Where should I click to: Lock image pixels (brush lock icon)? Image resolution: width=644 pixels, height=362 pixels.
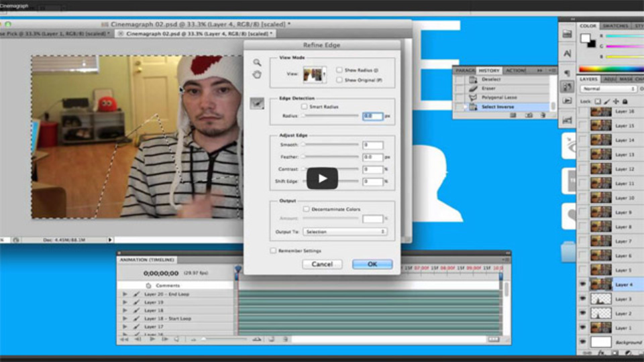[x=606, y=101]
